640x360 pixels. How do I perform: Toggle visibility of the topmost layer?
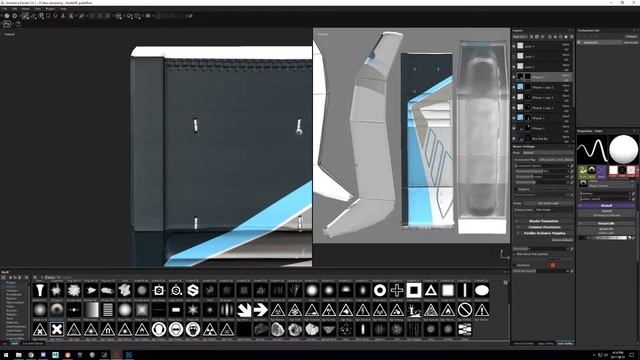(514, 46)
